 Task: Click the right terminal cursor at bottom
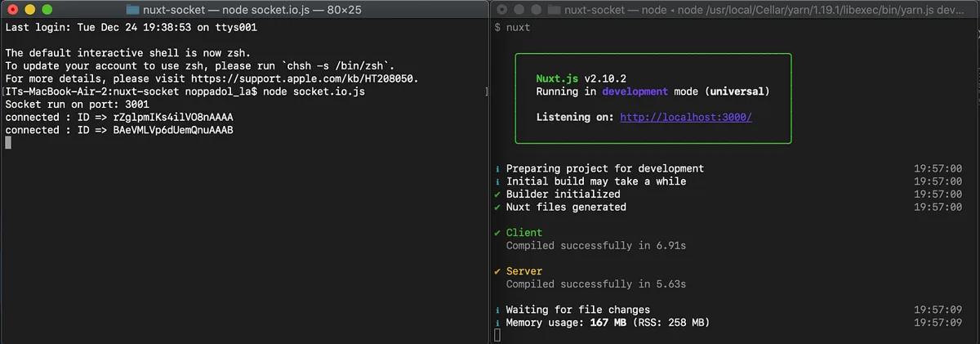pyautogui.click(x=497, y=336)
